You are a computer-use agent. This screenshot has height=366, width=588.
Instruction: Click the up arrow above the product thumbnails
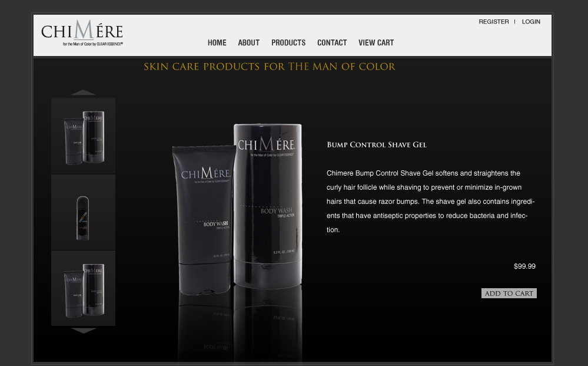coord(83,93)
